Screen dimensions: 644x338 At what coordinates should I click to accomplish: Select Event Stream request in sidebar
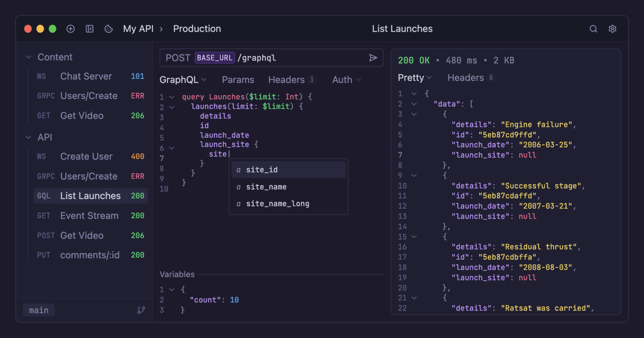pyautogui.click(x=89, y=216)
